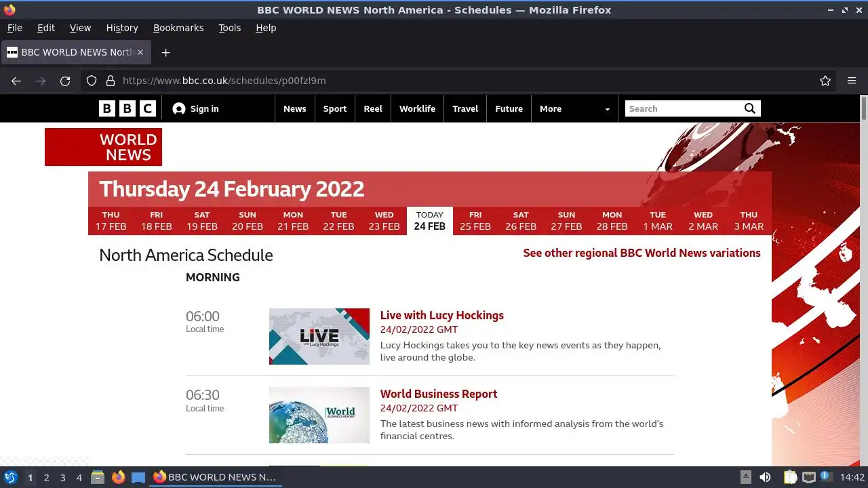The image size is (868, 488).
Task: Click the tray up-arrow icon
Action: click(x=745, y=476)
